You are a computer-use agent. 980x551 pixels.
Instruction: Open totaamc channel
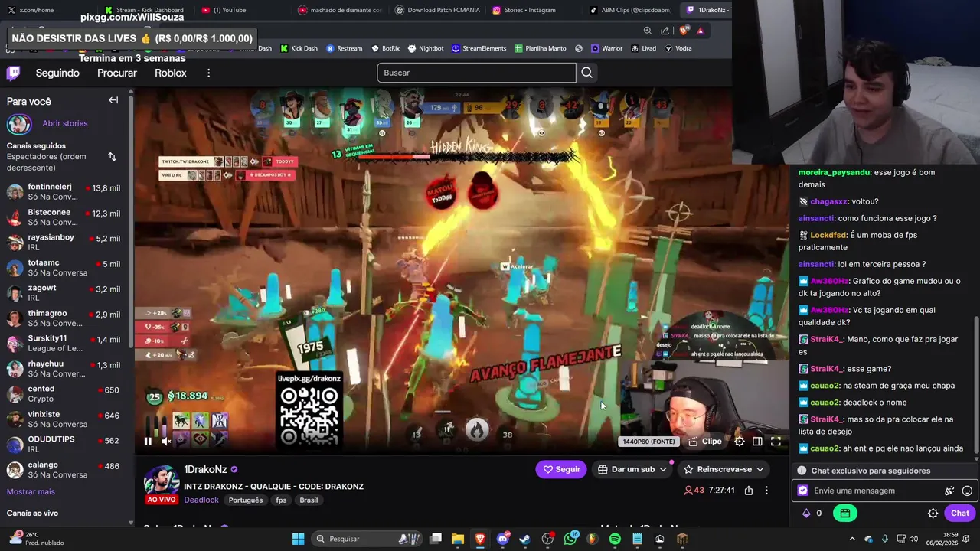tap(64, 268)
